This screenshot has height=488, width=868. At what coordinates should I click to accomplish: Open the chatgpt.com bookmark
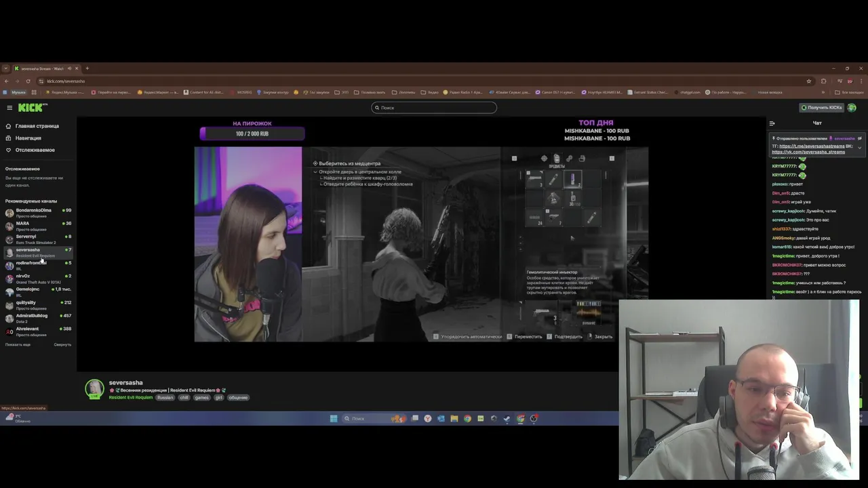pos(687,92)
